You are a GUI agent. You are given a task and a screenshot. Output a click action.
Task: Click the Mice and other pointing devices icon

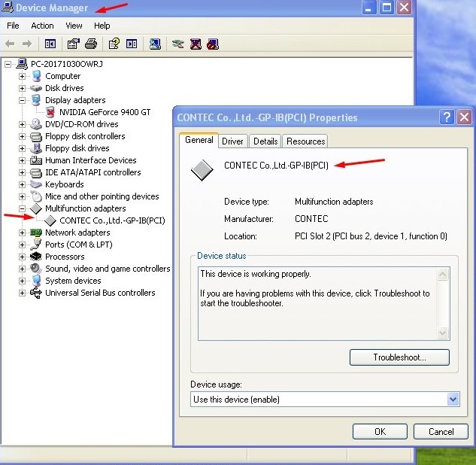[36, 196]
